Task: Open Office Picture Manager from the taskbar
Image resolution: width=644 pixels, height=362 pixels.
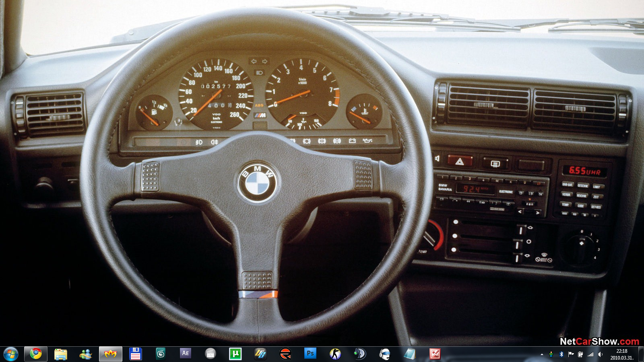Action: tap(435, 354)
